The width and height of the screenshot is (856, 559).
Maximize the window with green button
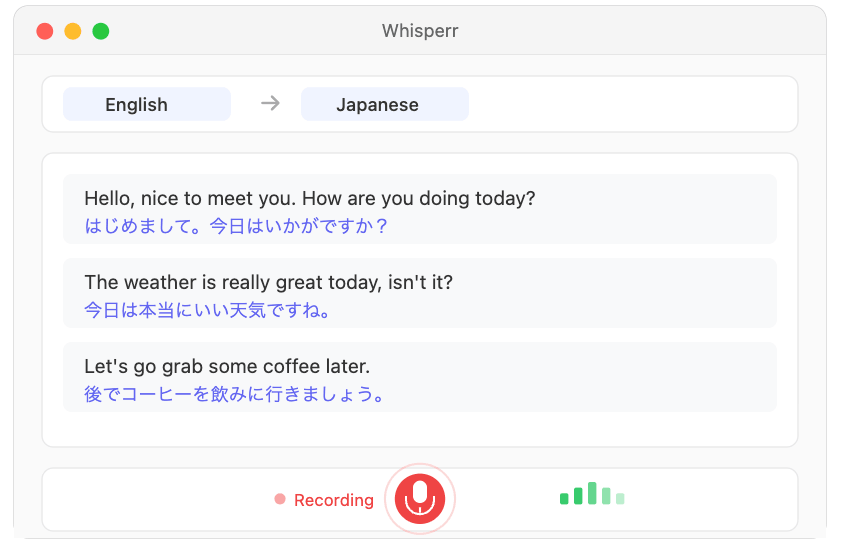pos(100,31)
